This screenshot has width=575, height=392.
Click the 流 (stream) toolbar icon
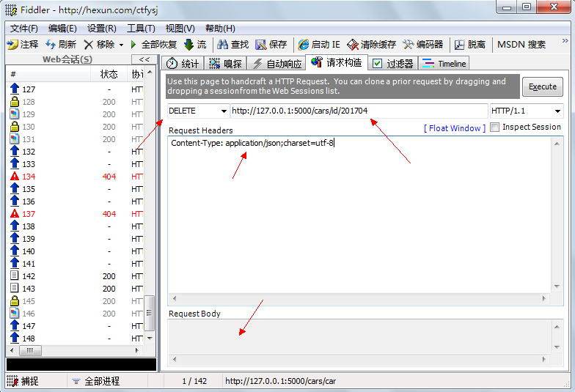[x=188, y=45]
